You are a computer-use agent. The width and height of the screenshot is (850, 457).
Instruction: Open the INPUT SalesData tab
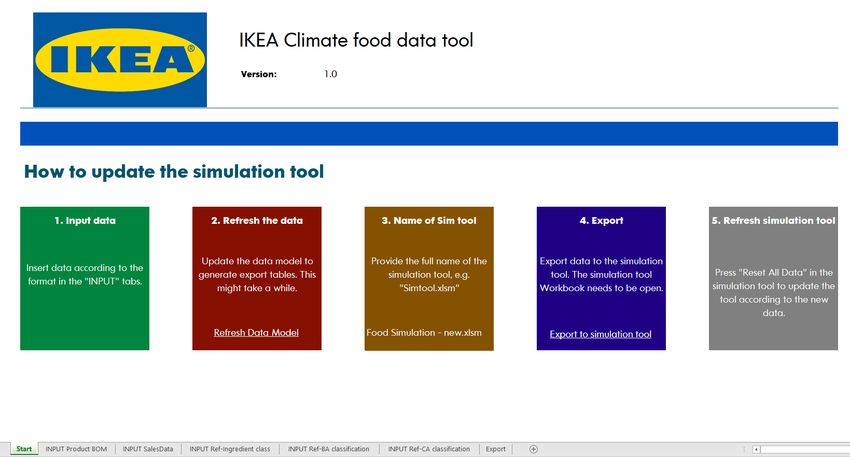pos(147,449)
